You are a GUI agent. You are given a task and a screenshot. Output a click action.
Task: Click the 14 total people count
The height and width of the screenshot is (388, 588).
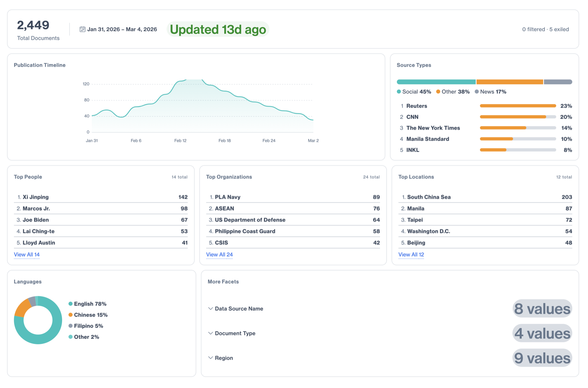coord(179,177)
